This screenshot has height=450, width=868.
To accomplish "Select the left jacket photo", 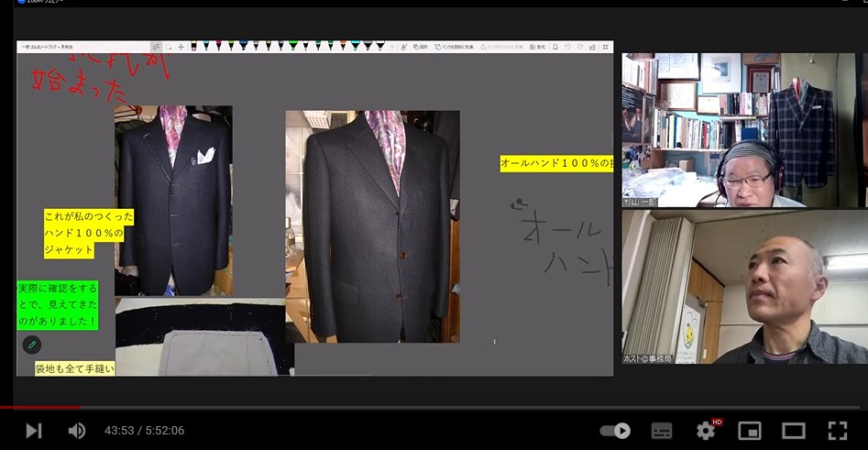I will click(x=173, y=201).
